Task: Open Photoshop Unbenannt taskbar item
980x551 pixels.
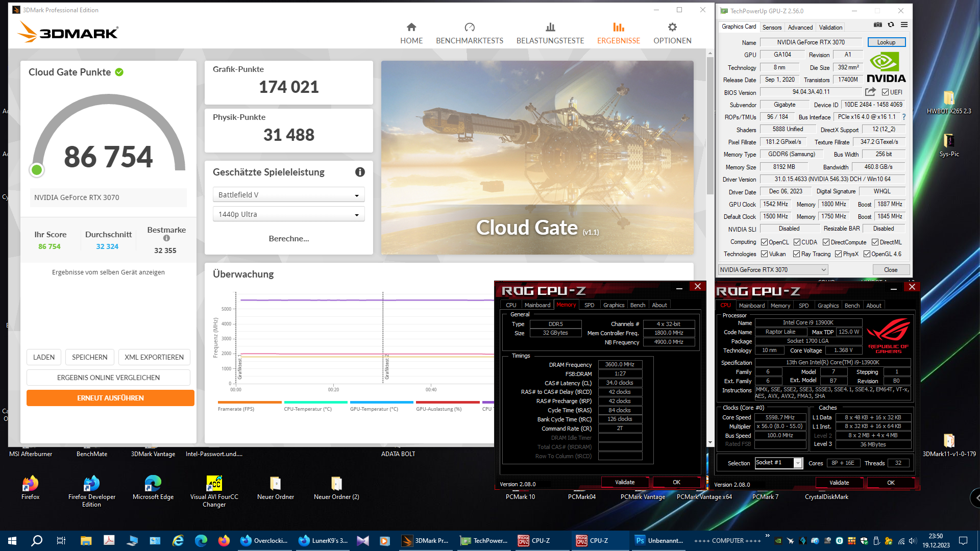Action: [x=658, y=541]
